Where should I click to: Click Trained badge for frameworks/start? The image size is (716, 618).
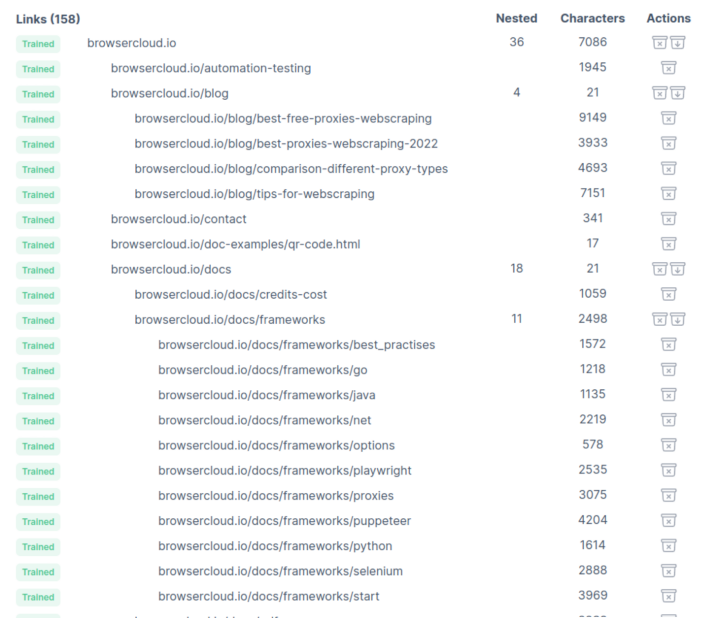click(x=38, y=597)
